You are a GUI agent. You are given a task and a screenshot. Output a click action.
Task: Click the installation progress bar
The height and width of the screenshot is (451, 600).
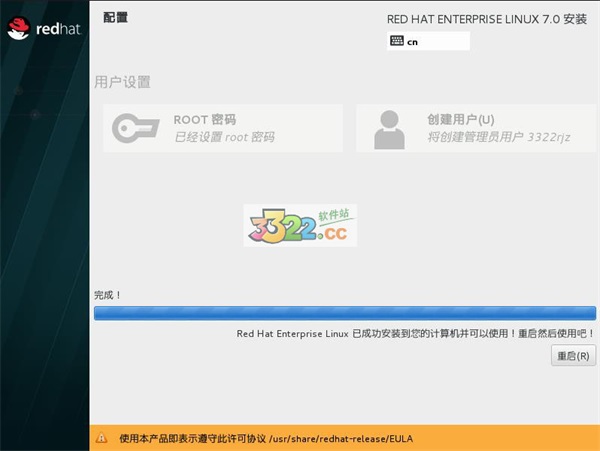click(x=345, y=313)
